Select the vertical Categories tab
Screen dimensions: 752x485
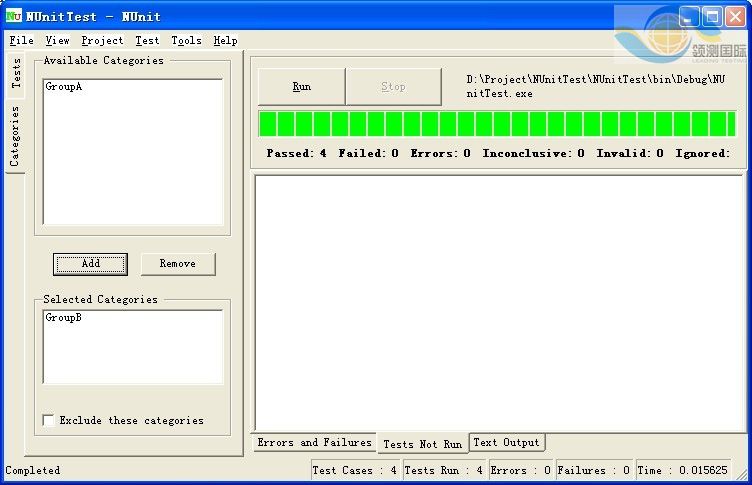click(15, 137)
